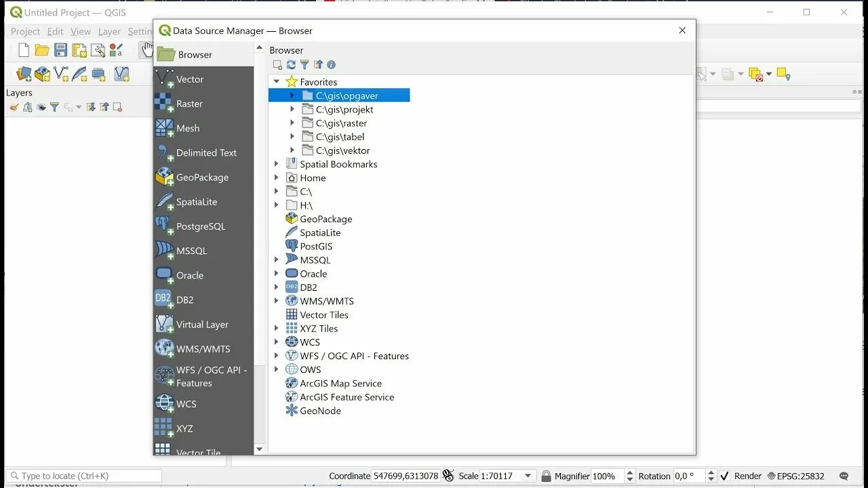The height and width of the screenshot is (488, 868).
Task: Save project with floppy disk icon
Action: coord(61,50)
